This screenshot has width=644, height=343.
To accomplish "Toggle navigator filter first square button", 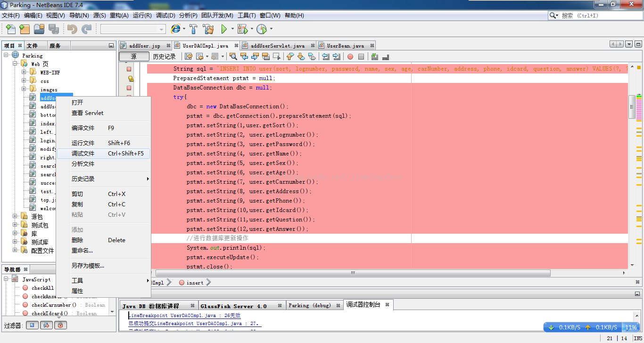I will 32,325.
